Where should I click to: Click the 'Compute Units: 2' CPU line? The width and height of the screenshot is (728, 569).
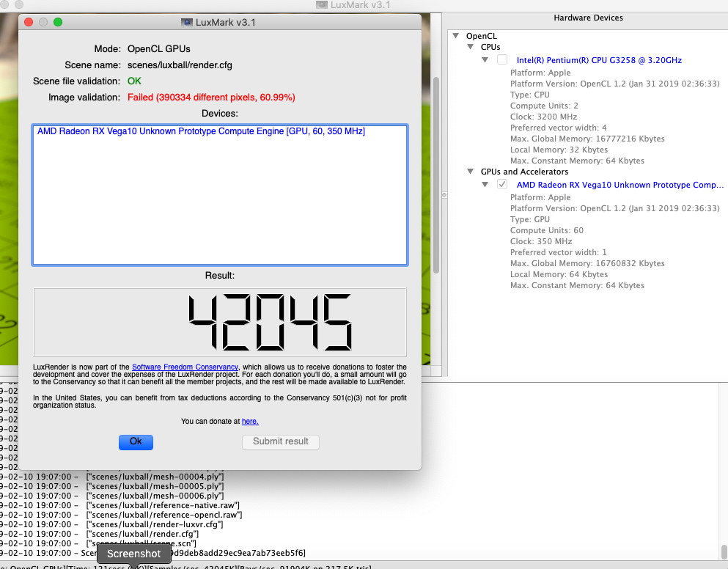point(544,106)
